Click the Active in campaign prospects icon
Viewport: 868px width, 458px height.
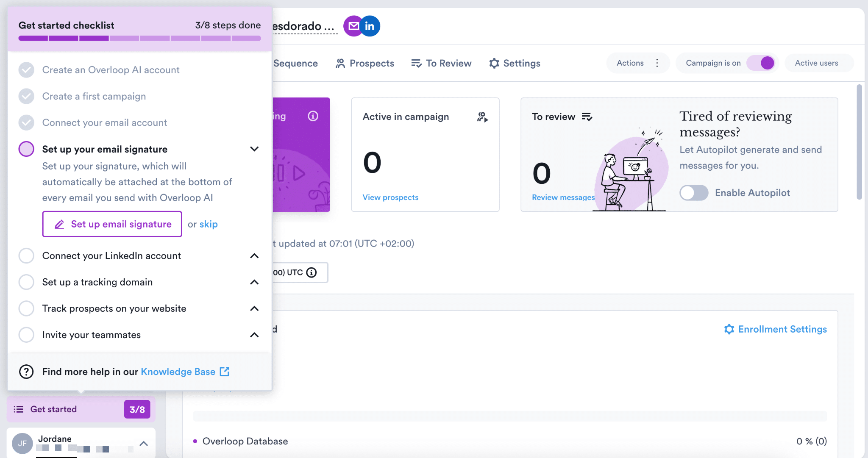[x=482, y=117]
